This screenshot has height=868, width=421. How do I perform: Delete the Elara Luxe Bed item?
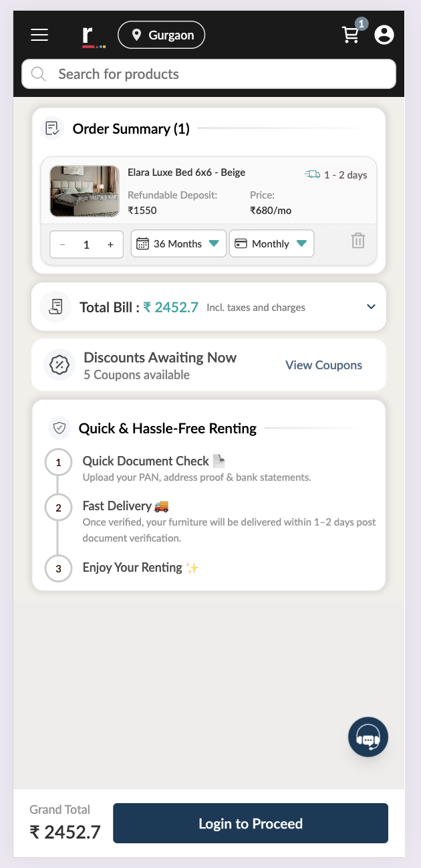point(358,241)
